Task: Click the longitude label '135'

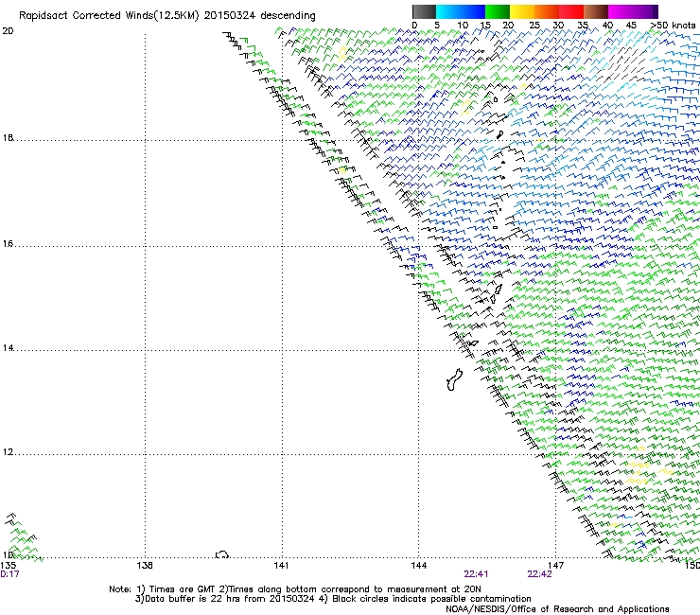Action: pyautogui.click(x=9, y=566)
